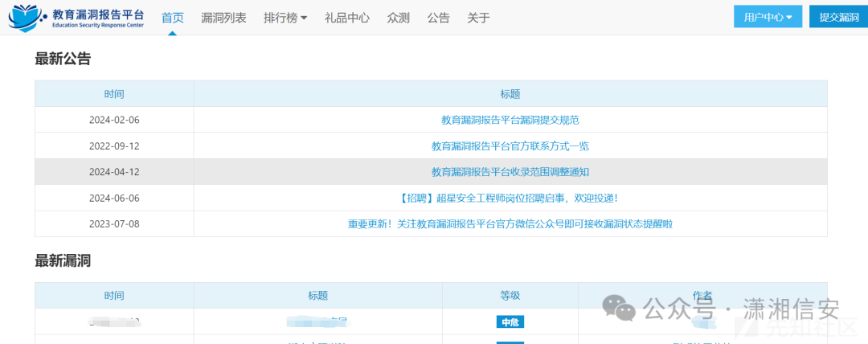The image size is (868, 344).
Task: Expand the 排行榜 dropdown menu
Action: tap(285, 18)
